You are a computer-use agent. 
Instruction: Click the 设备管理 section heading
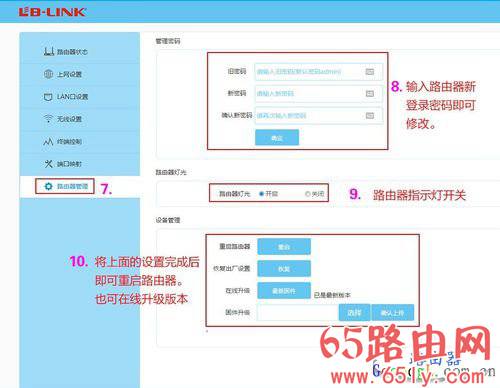168,220
